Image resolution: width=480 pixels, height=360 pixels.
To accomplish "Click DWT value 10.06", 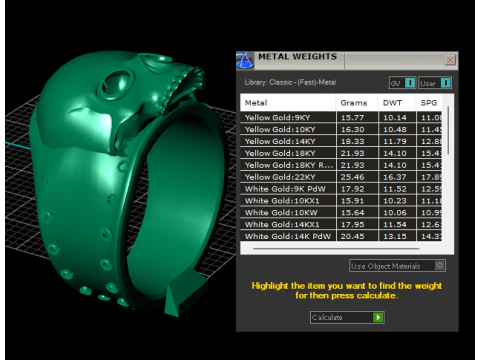I will (x=395, y=213).
